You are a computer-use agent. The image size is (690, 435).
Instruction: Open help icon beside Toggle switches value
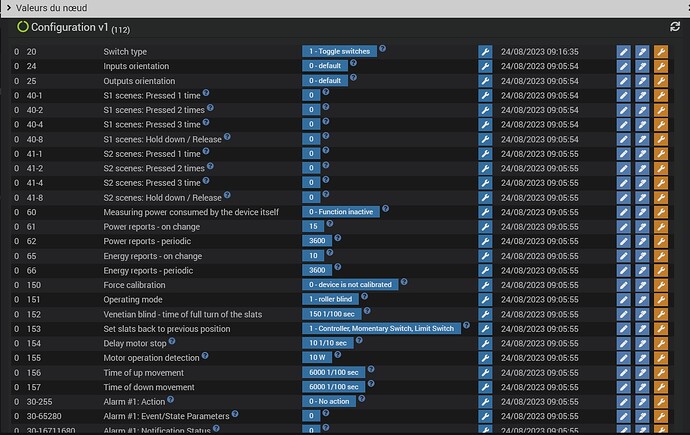[x=382, y=48]
